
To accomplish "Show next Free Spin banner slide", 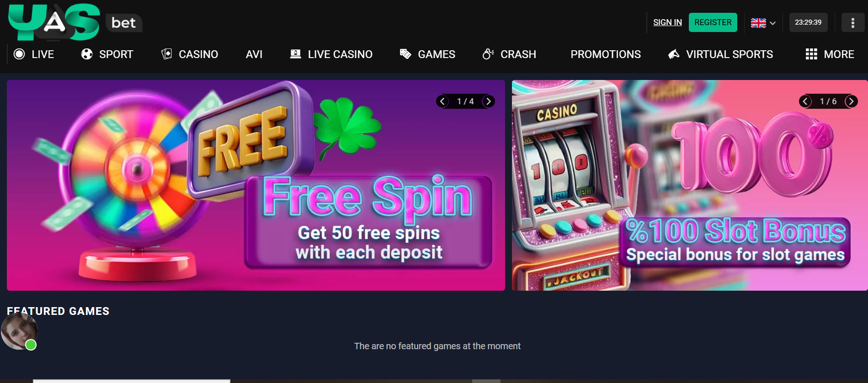I will pos(489,101).
